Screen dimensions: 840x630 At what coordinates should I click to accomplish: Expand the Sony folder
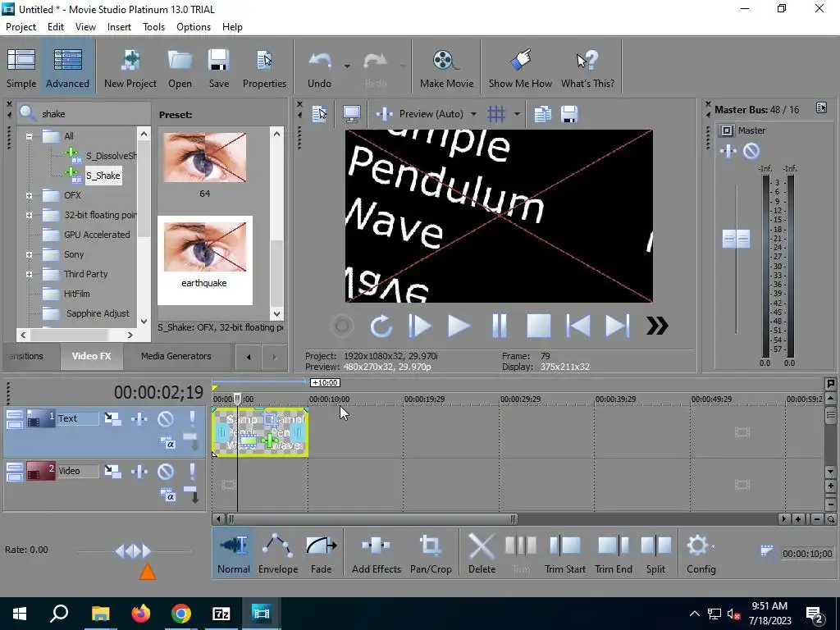coord(29,255)
